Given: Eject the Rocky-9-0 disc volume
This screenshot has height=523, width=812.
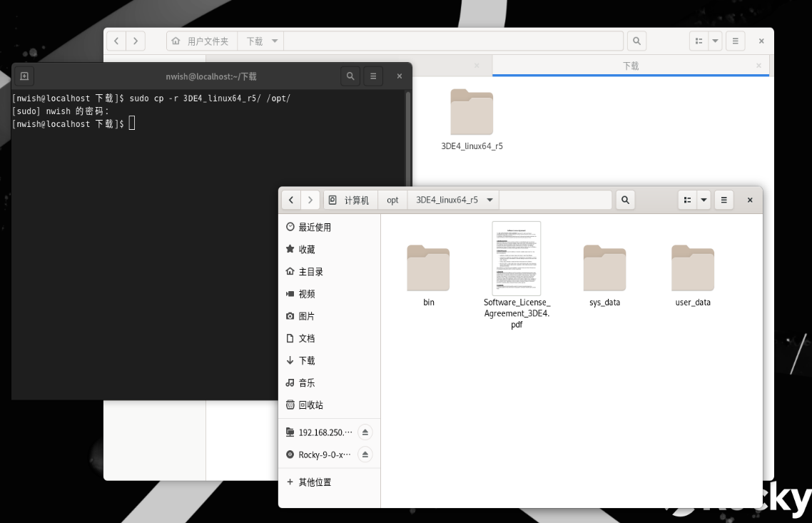Looking at the screenshot, I should (365, 455).
